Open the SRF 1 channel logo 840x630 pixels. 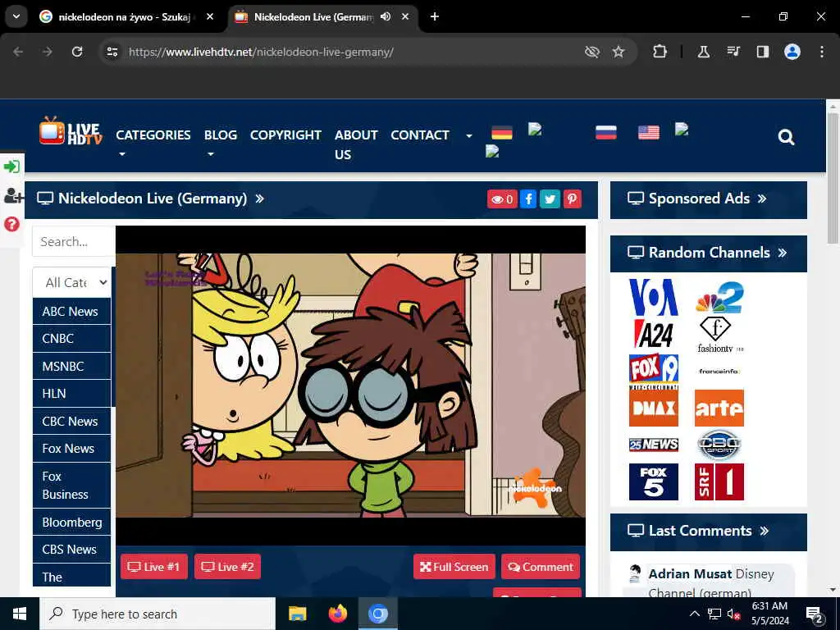click(x=719, y=482)
